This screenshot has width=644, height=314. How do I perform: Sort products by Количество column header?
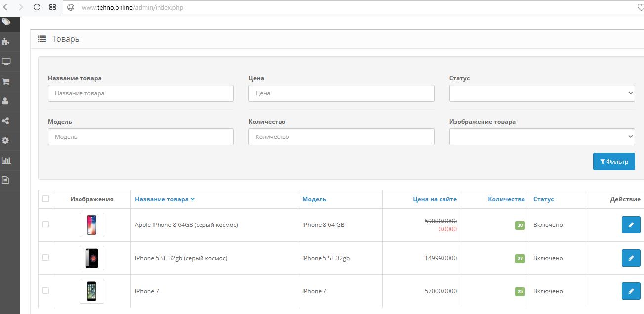click(x=506, y=199)
